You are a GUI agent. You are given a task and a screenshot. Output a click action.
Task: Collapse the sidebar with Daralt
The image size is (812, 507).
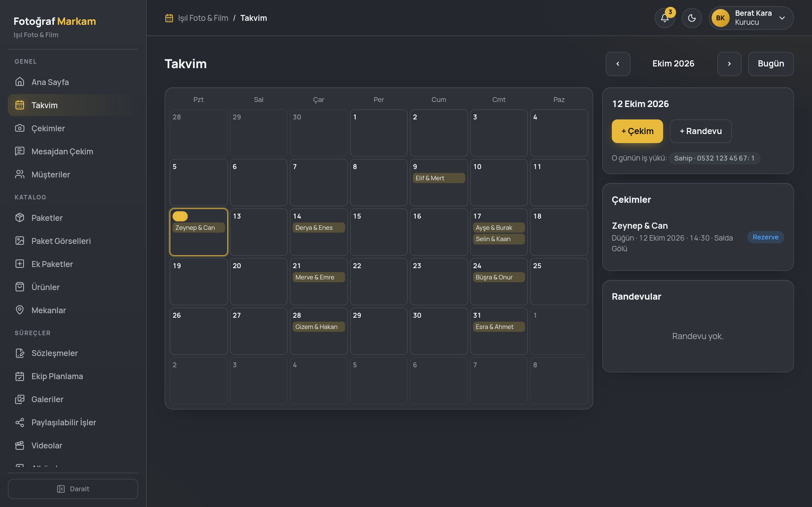(x=73, y=489)
